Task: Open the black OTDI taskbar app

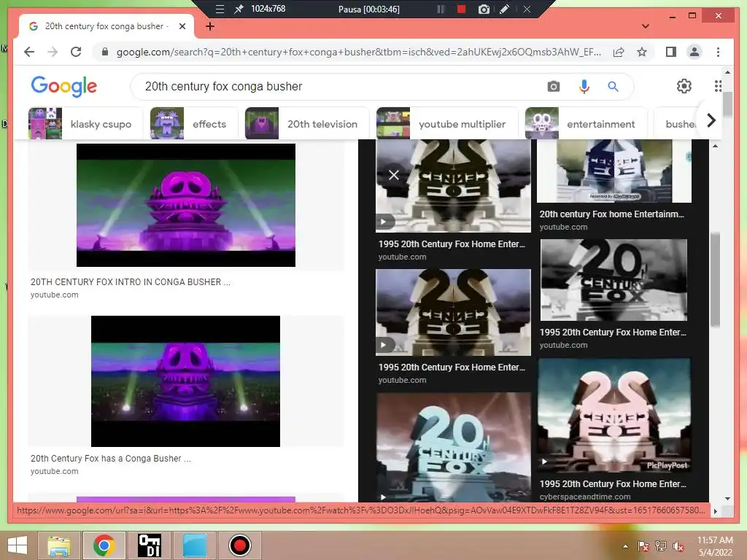Action: pyautogui.click(x=149, y=545)
